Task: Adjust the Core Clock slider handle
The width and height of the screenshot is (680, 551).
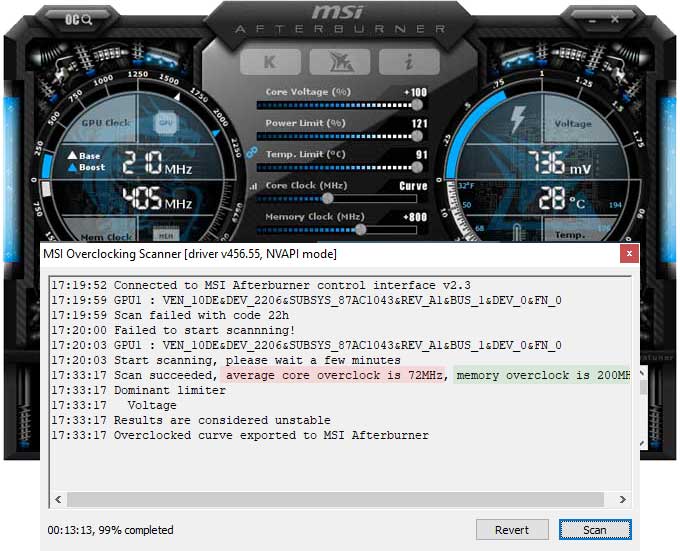Action: click(x=327, y=199)
